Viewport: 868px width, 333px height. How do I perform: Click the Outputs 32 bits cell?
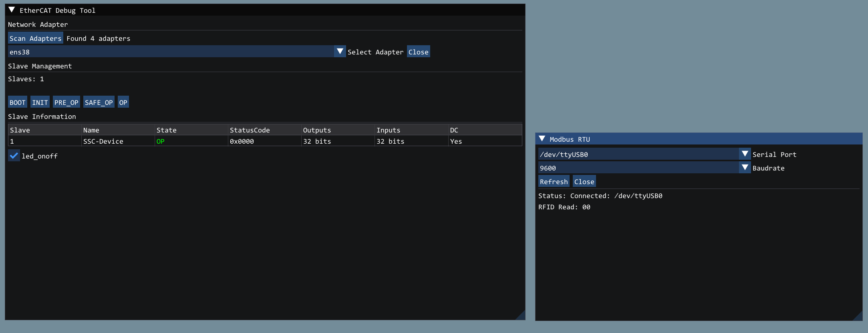338,141
